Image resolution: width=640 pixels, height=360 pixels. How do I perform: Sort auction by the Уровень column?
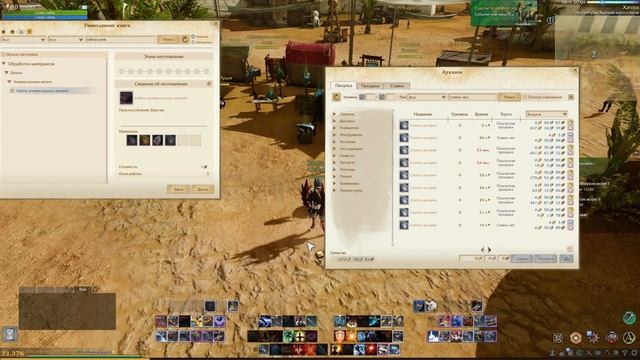[460, 114]
